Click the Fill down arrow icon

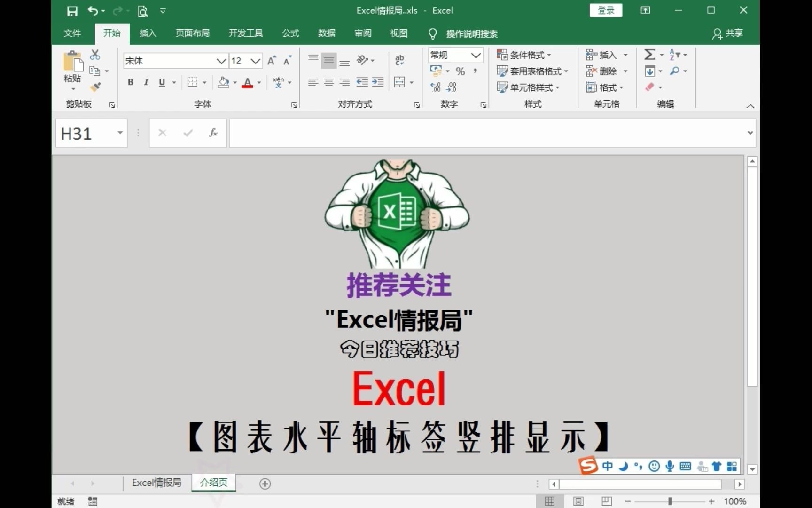point(650,71)
